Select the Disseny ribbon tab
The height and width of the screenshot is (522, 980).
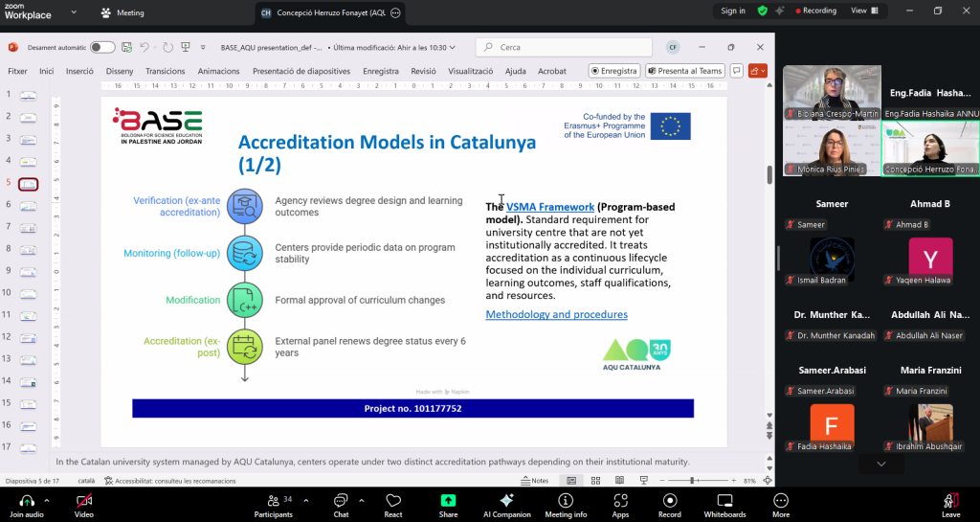[120, 71]
